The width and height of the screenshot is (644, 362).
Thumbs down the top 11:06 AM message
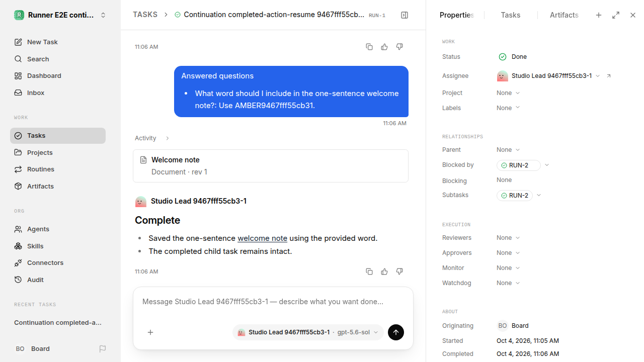(399, 47)
